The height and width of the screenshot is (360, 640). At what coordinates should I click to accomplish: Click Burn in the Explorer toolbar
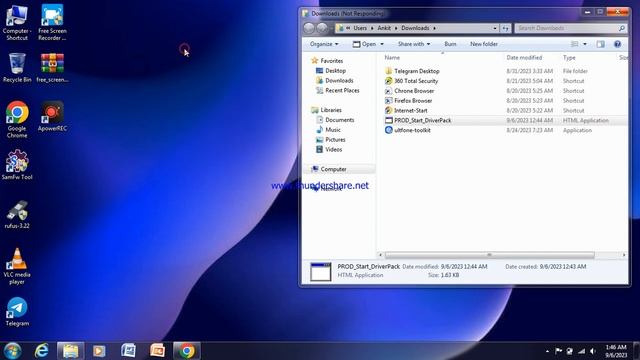coord(450,44)
